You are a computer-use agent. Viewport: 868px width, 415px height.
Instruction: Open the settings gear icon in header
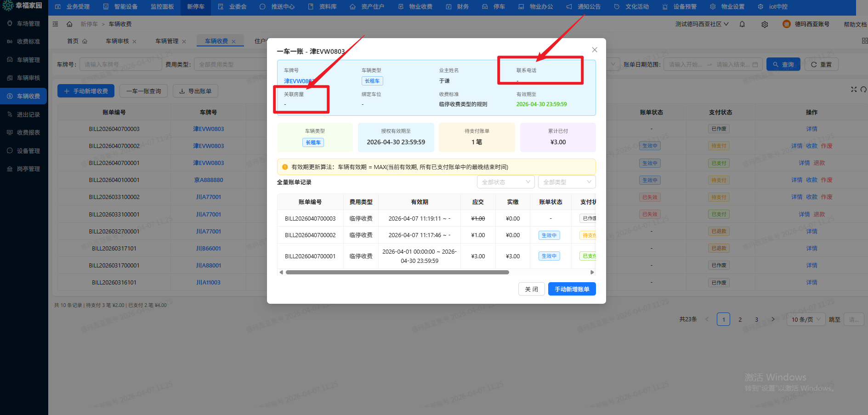point(765,24)
